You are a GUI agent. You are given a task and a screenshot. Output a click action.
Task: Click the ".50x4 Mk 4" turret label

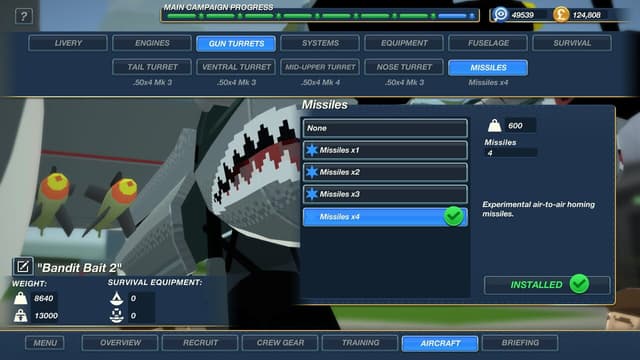tap(320, 82)
